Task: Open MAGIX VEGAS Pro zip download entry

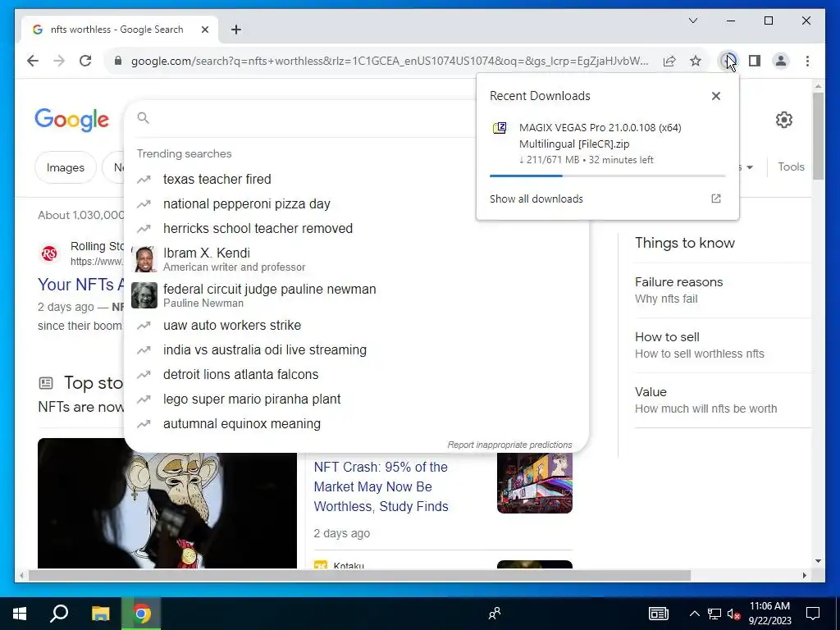Action: tap(608, 144)
